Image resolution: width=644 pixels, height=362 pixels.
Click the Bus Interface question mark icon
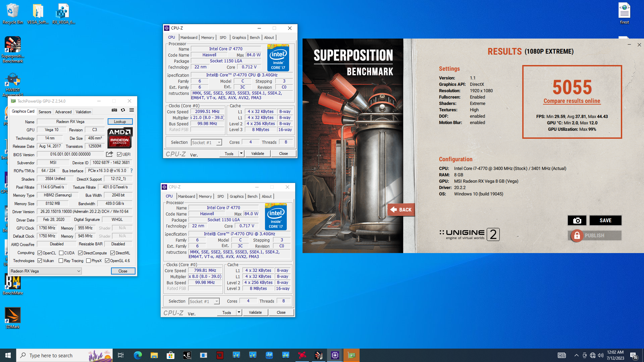131,171
